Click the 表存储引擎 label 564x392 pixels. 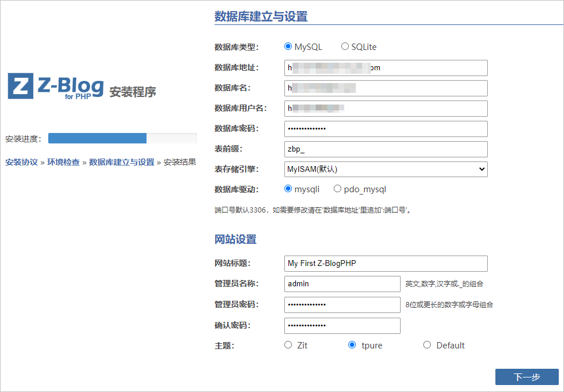click(237, 169)
